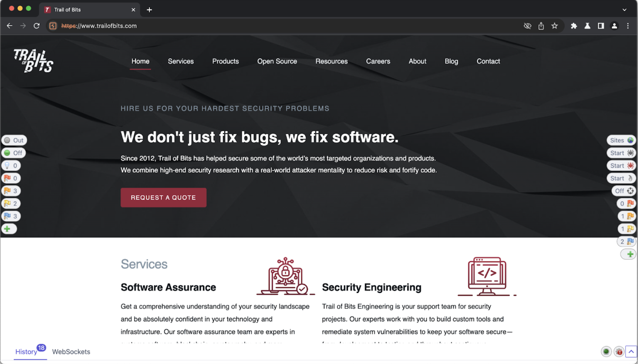The width and height of the screenshot is (638, 364).
Task: Click the lightbulb show/enable indicator
Action: coord(11,166)
